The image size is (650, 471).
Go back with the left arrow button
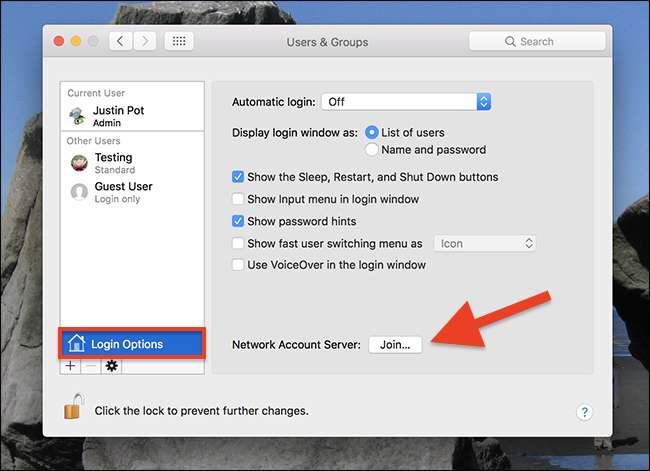(x=121, y=41)
